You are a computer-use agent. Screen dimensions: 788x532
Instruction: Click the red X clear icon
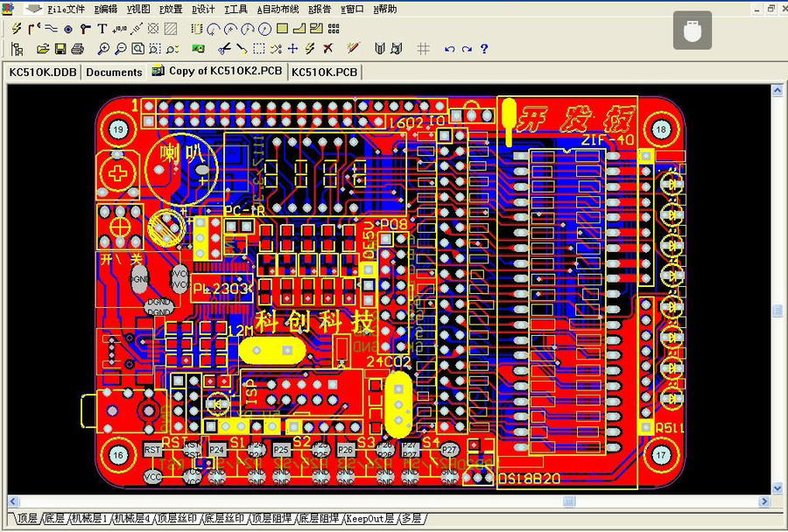(327, 49)
